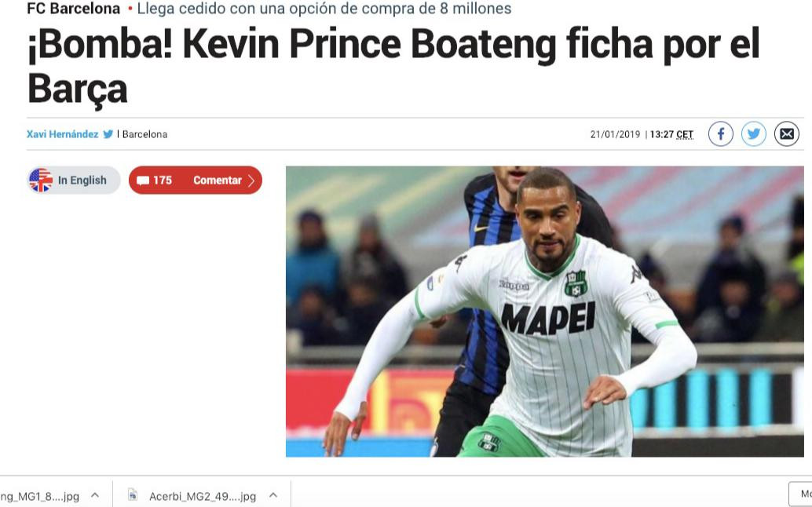
Task: Share the article on Facebook
Action: pos(720,134)
